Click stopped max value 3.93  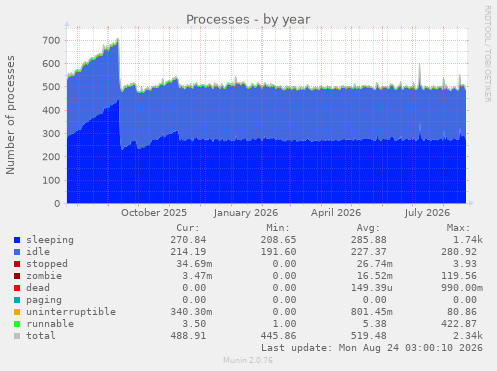(465, 264)
